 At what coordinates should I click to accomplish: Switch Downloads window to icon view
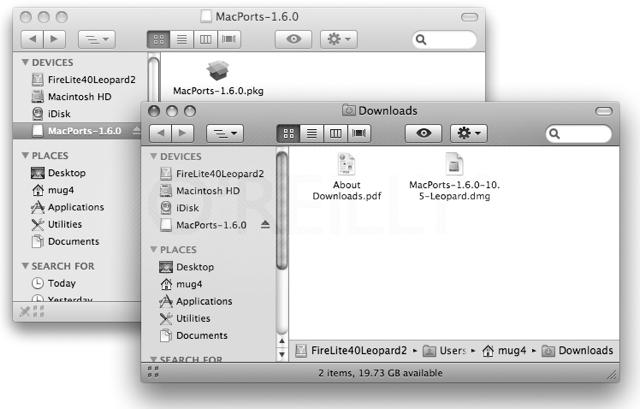[288, 133]
